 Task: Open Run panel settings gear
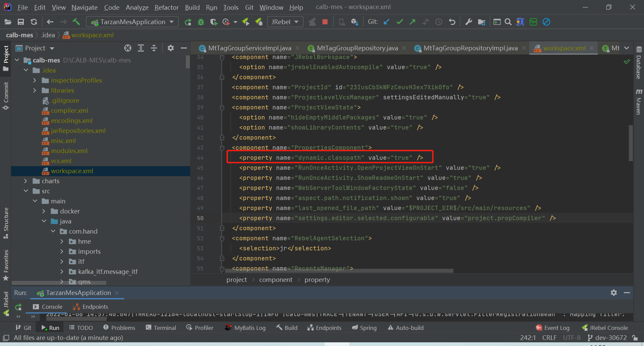pyautogui.click(x=614, y=293)
